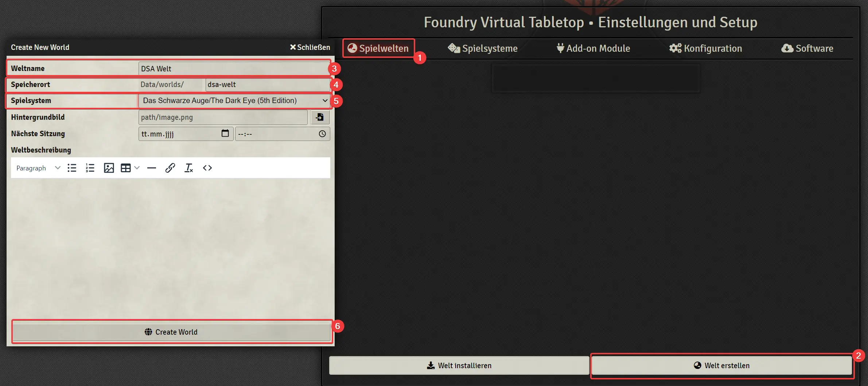Open the source code view
This screenshot has width=868, height=386.
[207, 168]
